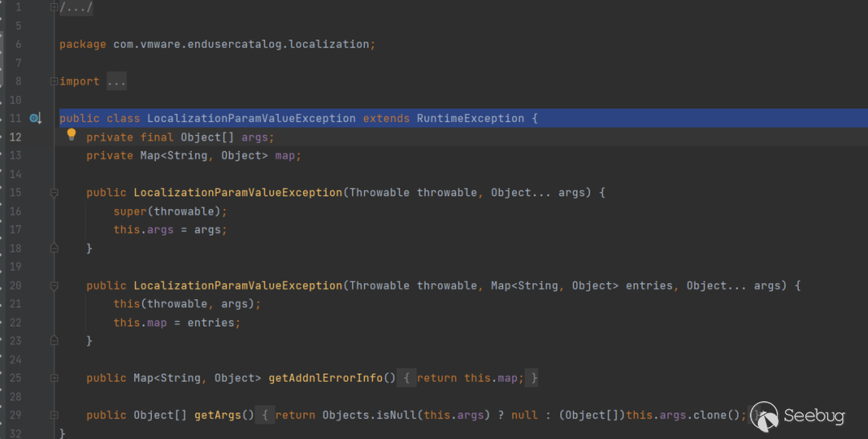Click getAddnlErrorInfo method name

(325, 378)
